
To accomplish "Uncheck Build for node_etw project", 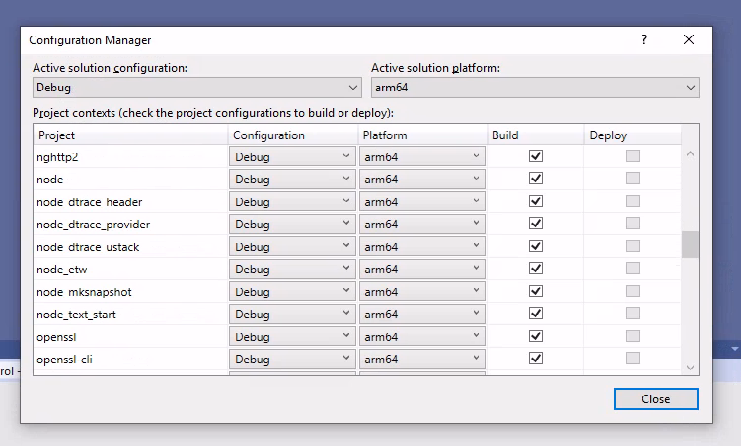I will 536,269.
